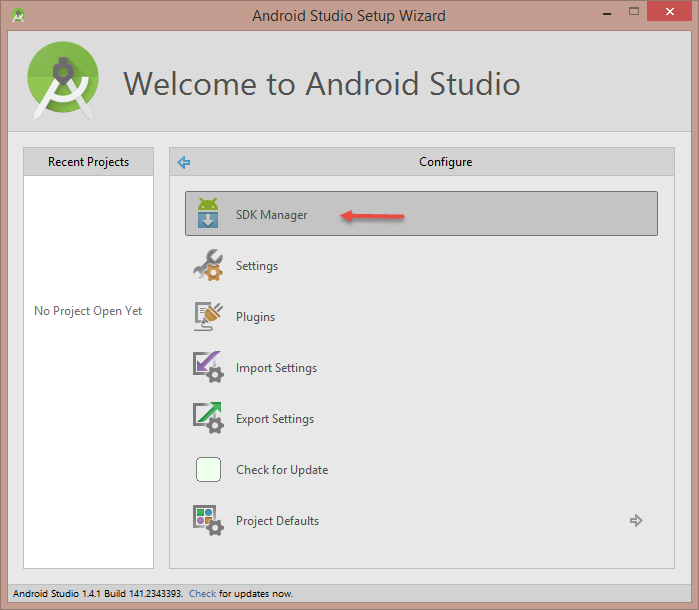Click the Check for Update blank icon
The width and height of the screenshot is (699, 610).
tap(208, 470)
